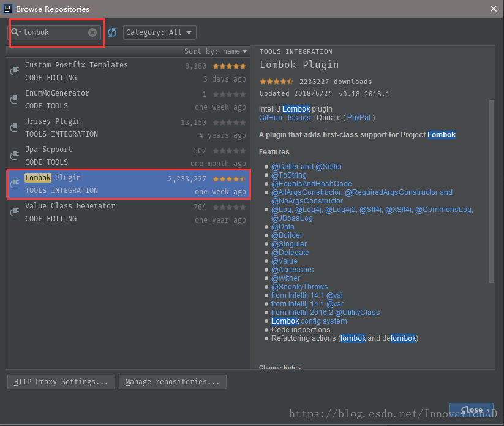Viewport: 504px width, 426px height.
Task: Click the Lombok Plugin list star rating
Action: click(229, 179)
